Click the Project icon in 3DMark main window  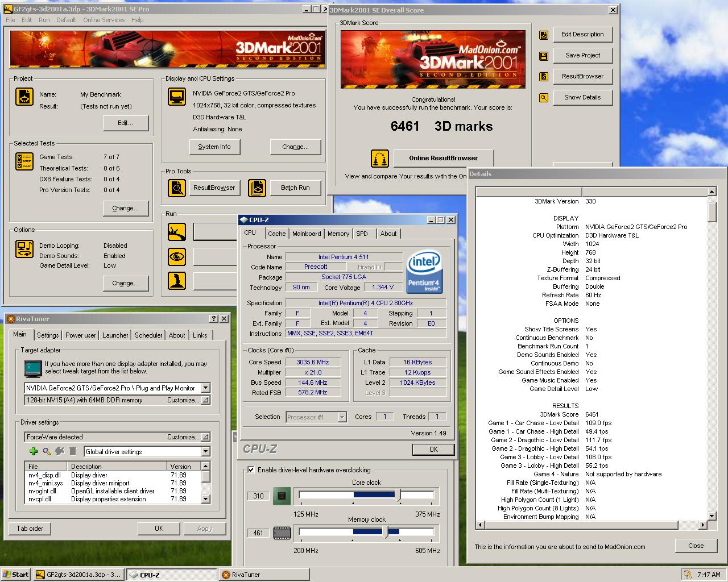point(24,97)
